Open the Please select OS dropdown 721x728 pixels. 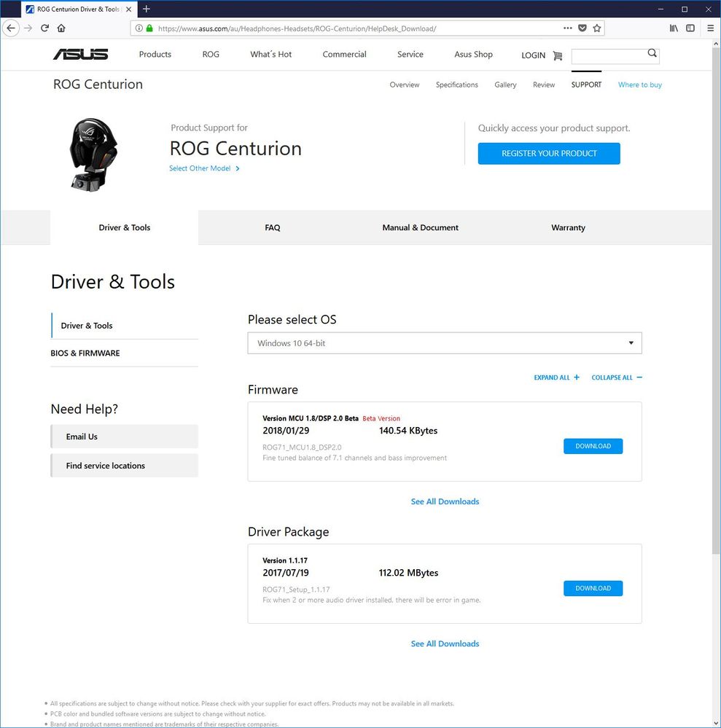click(445, 343)
